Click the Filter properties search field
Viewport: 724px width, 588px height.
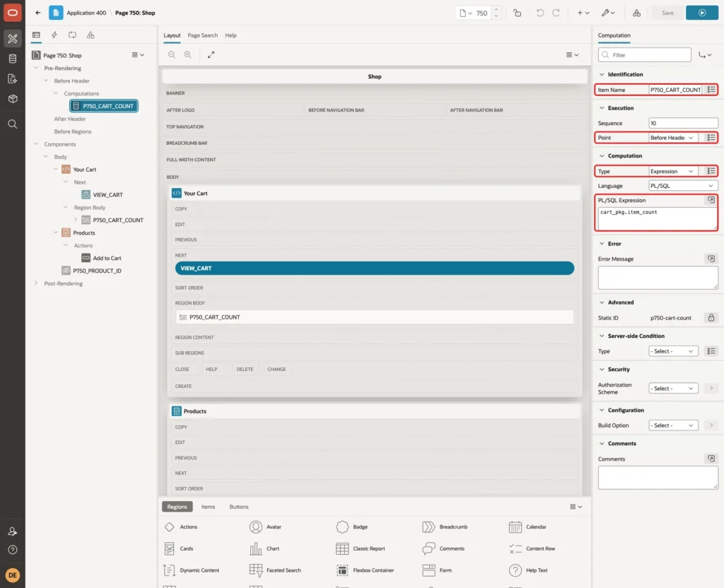coord(645,55)
